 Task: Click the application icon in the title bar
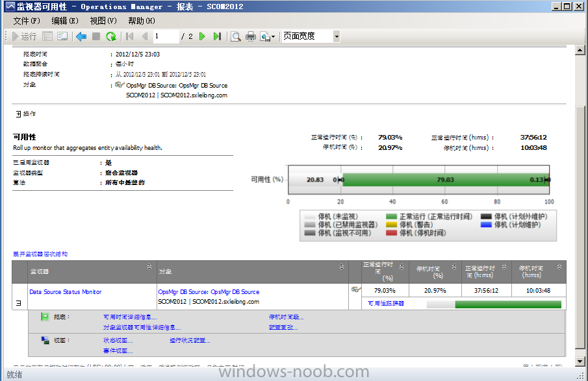coord(10,6)
